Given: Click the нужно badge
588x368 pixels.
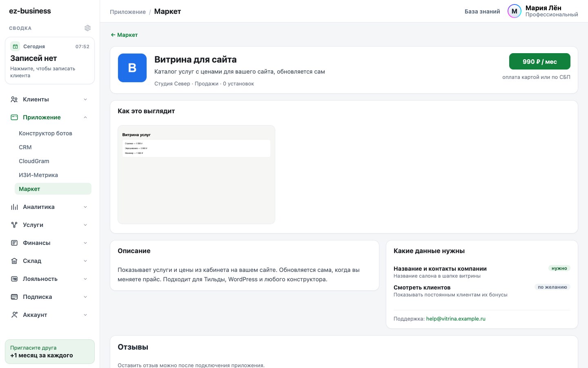Looking at the screenshot, I should coord(559,268).
